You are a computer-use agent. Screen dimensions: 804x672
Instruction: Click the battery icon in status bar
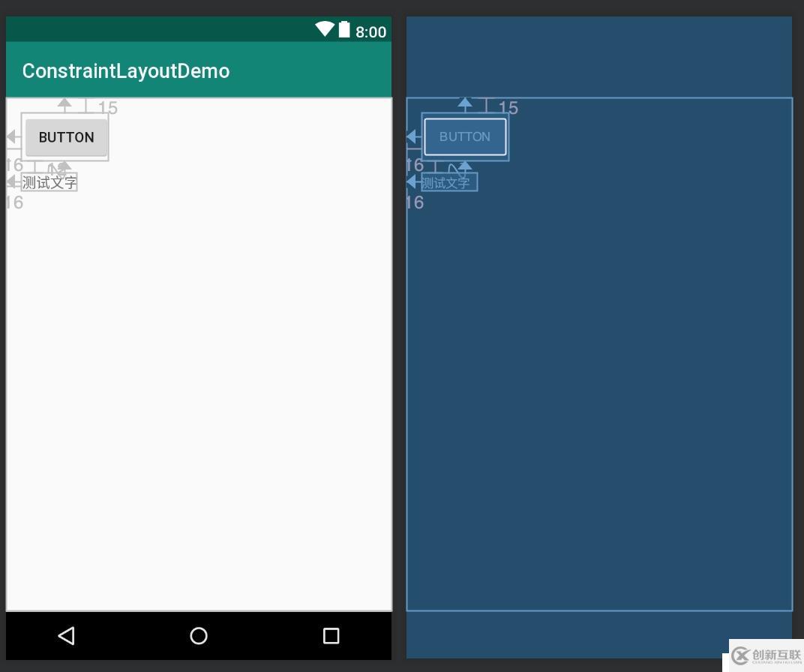tap(344, 30)
